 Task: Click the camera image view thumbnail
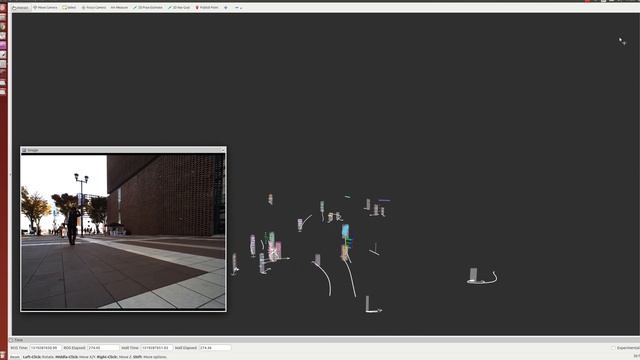123,231
